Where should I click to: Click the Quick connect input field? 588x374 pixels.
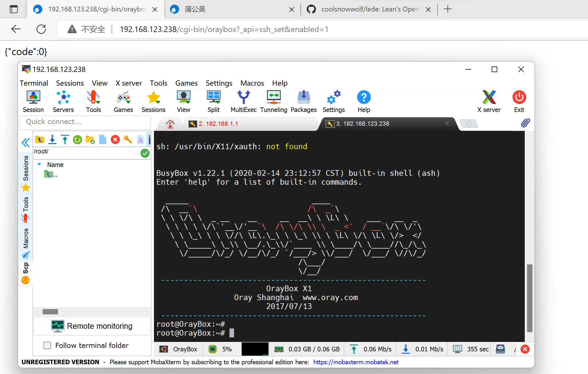click(85, 122)
